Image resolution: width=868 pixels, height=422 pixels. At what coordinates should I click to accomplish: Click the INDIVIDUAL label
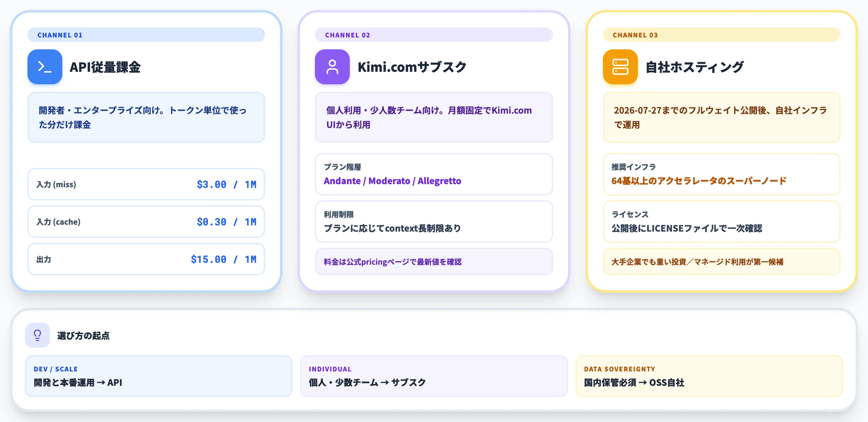pyautogui.click(x=330, y=369)
